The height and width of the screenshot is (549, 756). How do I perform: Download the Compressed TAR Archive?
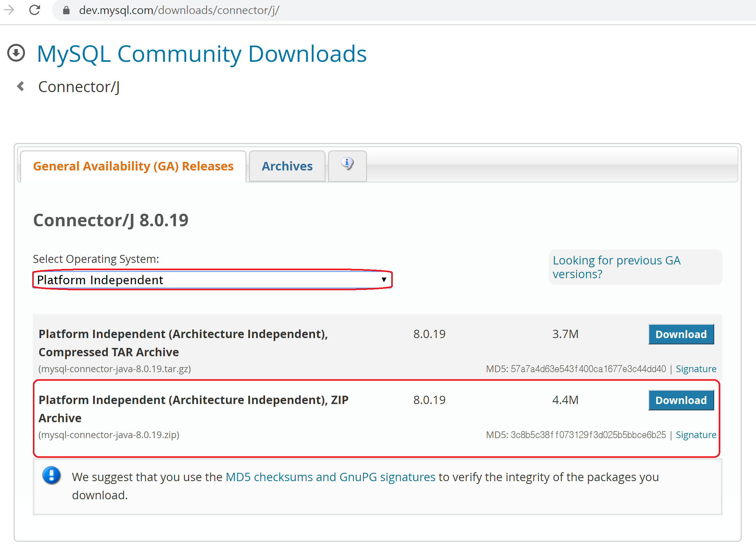[681, 334]
